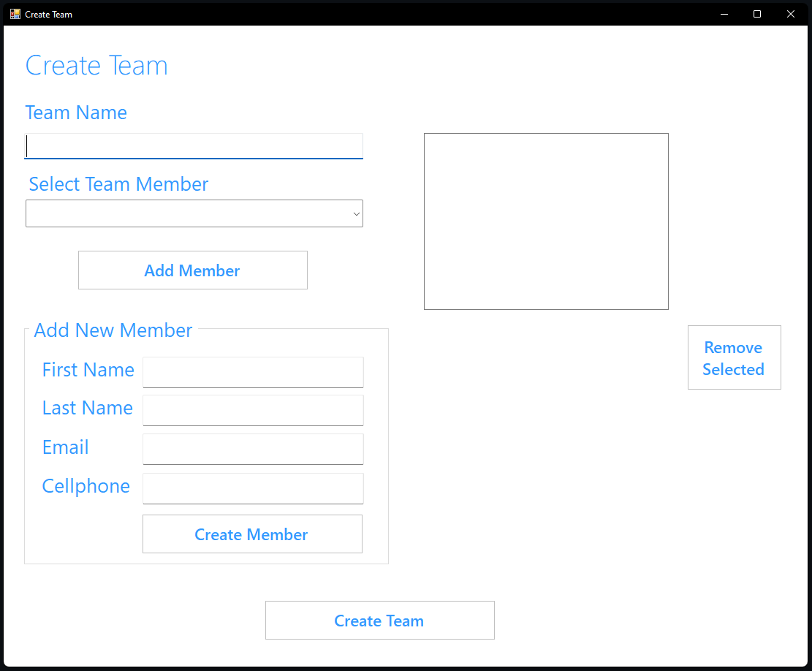This screenshot has width=812, height=671.
Task: Click the Team Name label
Action: 76,113
